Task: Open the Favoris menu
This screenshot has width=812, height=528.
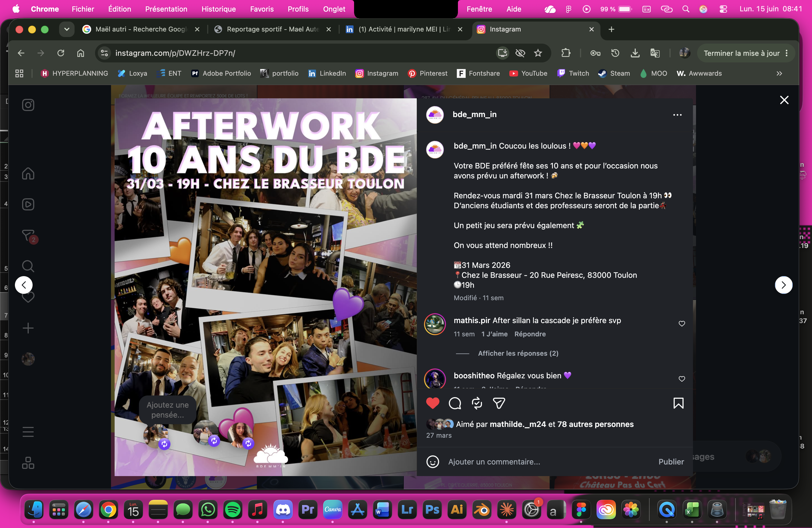Action: 262,9
